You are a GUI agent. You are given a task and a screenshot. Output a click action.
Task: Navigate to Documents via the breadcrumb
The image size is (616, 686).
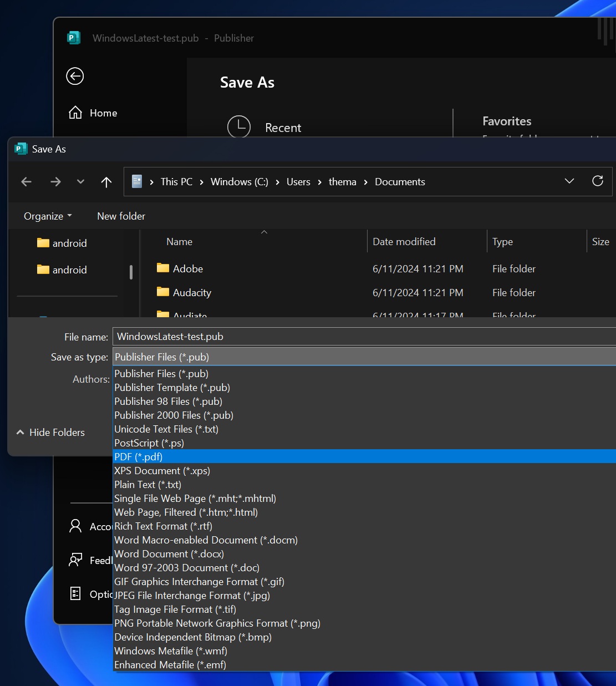coord(399,181)
